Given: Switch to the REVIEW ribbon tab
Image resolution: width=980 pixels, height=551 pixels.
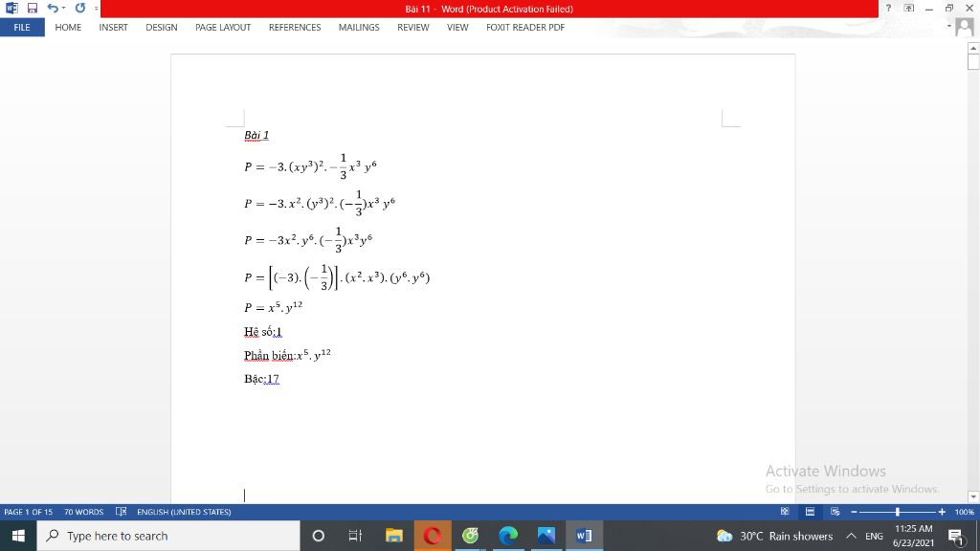Looking at the screenshot, I should pyautogui.click(x=413, y=28).
